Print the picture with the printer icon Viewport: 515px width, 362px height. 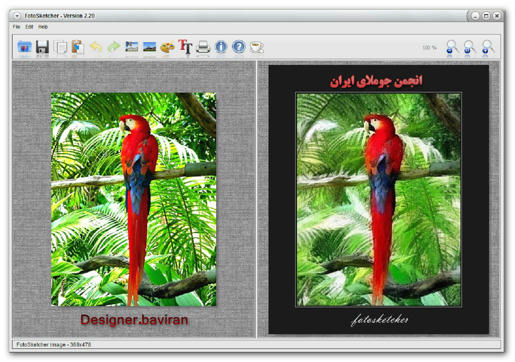(x=203, y=47)
